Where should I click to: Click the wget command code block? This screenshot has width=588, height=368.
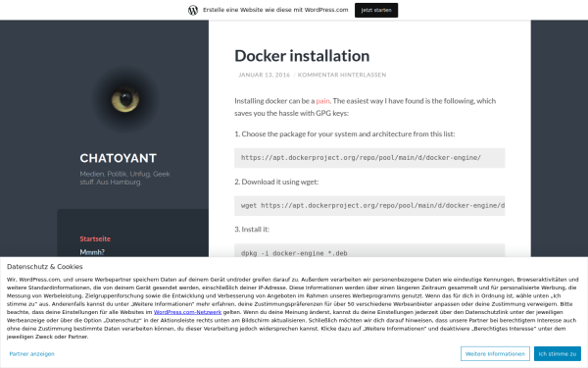click(x=369, y=206)
